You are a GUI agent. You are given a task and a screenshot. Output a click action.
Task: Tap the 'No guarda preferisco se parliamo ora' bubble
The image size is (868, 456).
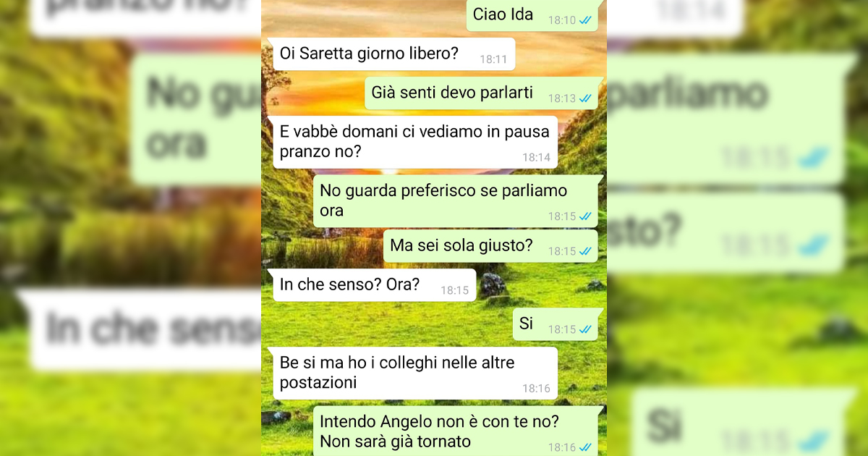pyautogui.click(x=458, y=201)
